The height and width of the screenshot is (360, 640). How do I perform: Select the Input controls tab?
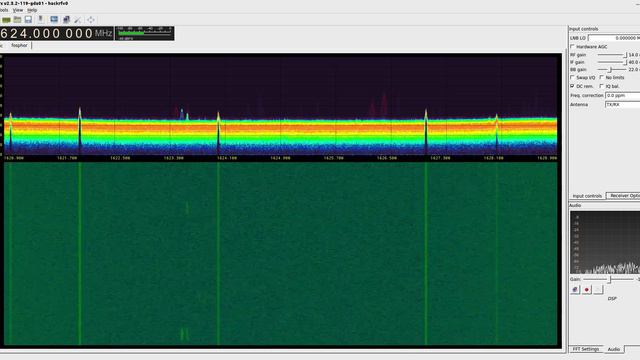[x=587, y=196]
